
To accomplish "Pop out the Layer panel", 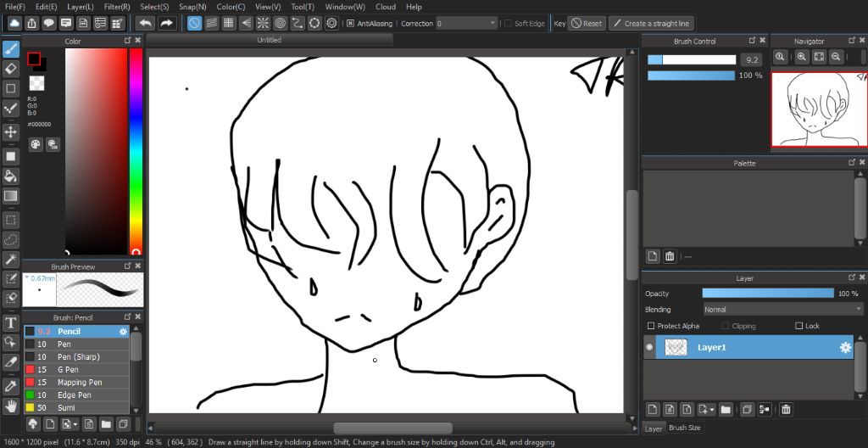I will 851,277.
